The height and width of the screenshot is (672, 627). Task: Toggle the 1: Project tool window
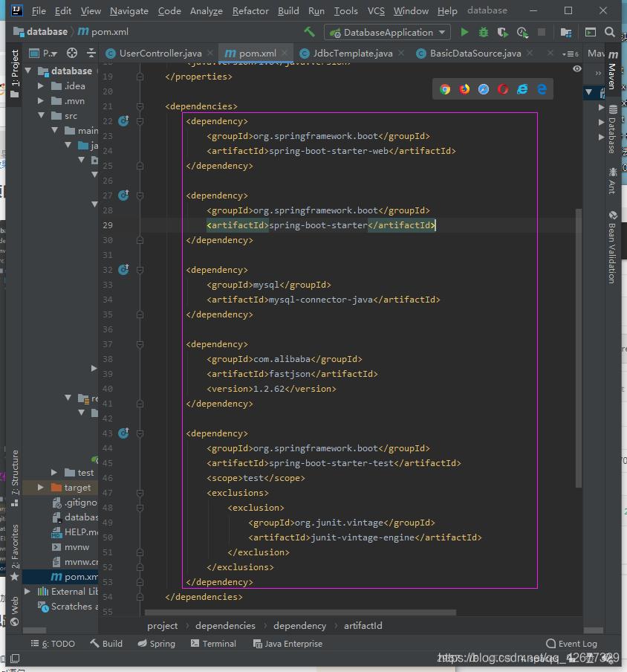(15, 68)
